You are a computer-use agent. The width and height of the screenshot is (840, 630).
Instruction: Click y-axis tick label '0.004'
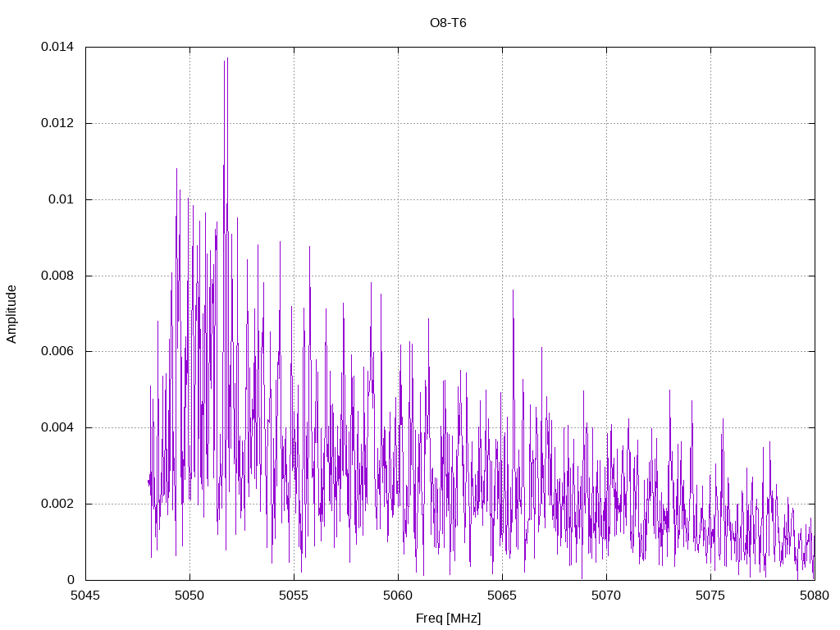tap(57, 427)
